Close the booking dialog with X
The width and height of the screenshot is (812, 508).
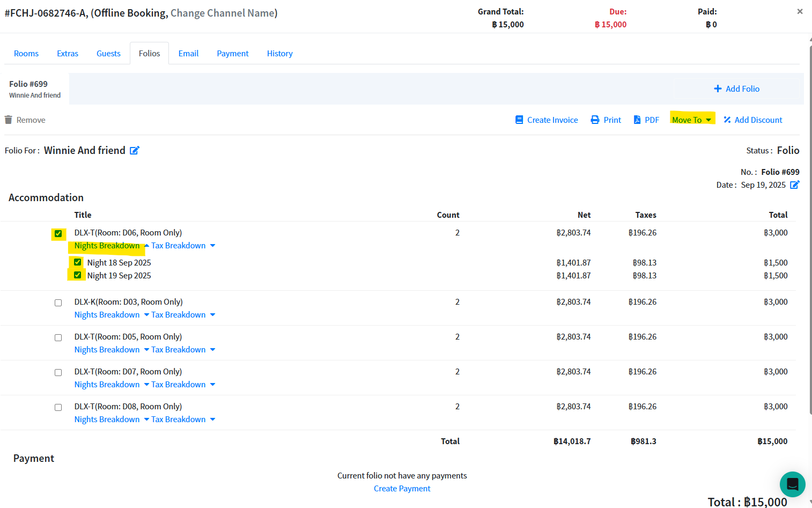click(x=800, y=11)
